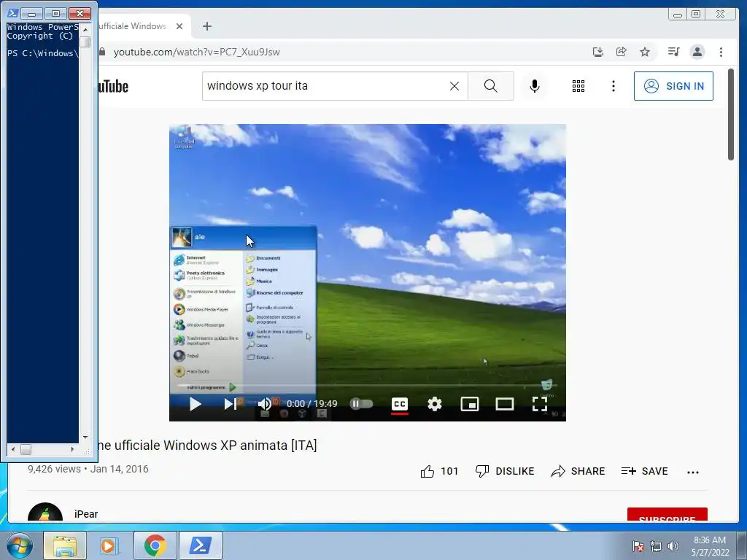Click the YouTube search magnifier button
This screenshot has height=560, width=747.
click(491, 86)
